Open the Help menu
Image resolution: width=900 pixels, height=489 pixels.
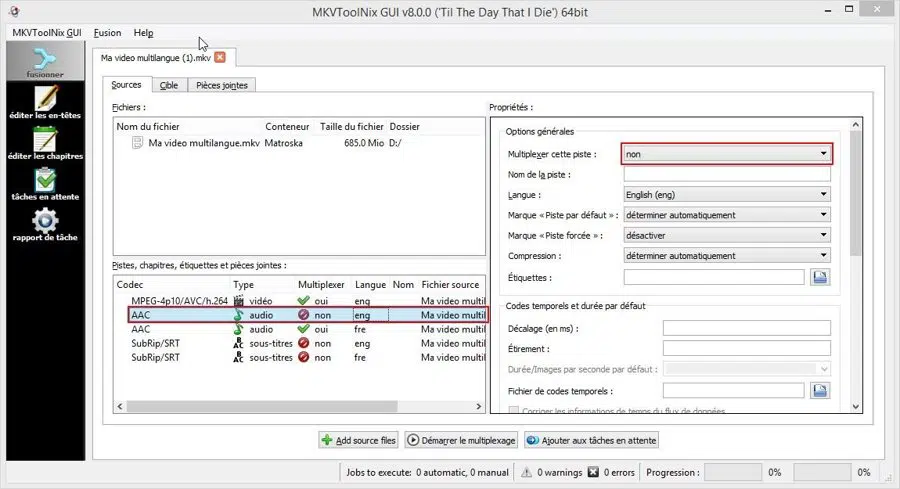point(143,33)
